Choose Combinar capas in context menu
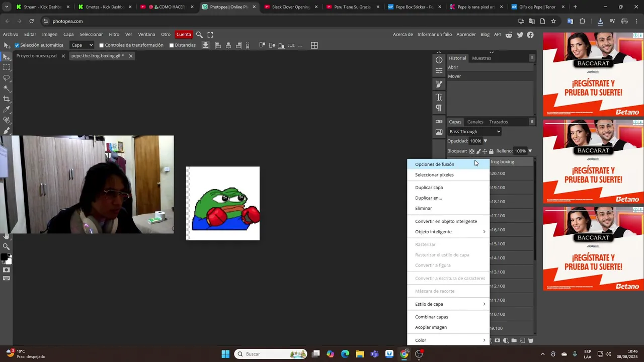Screen dimensions: 644x362 (x=448, y=317)
